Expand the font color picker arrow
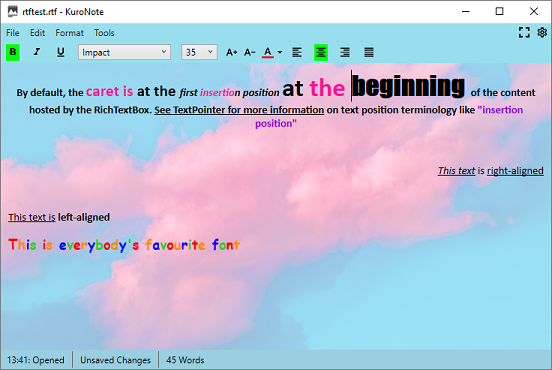The image size is (552, 370). point(280,52)
